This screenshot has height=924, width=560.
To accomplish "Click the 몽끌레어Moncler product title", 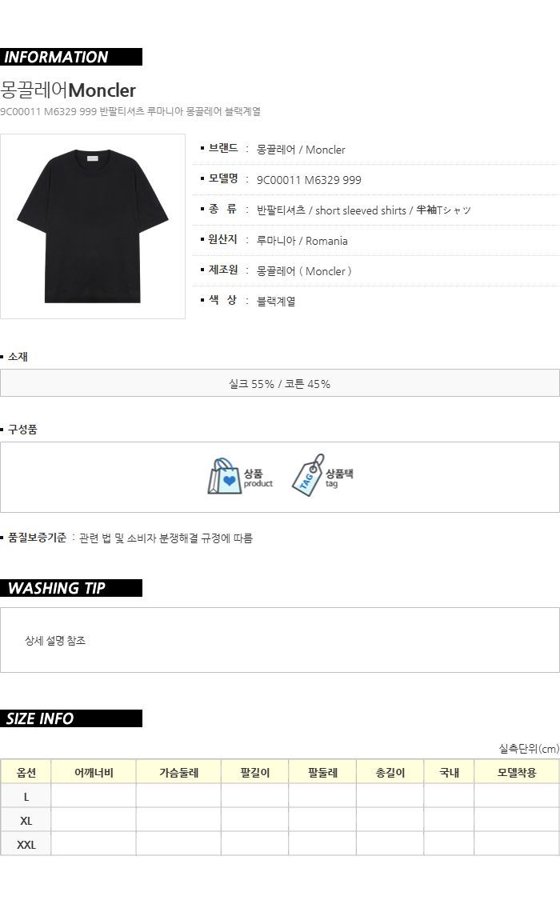I will click(68, 90).
